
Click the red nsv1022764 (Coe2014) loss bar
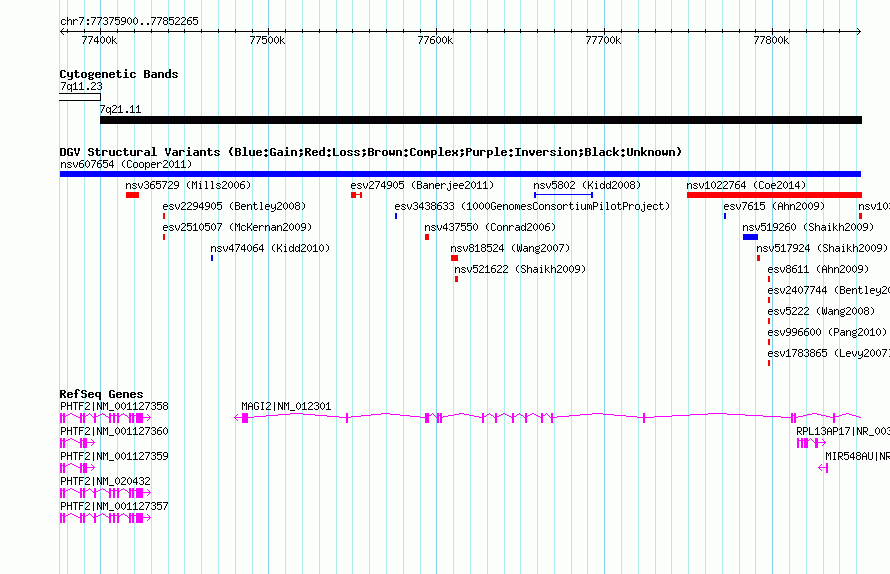774,195
